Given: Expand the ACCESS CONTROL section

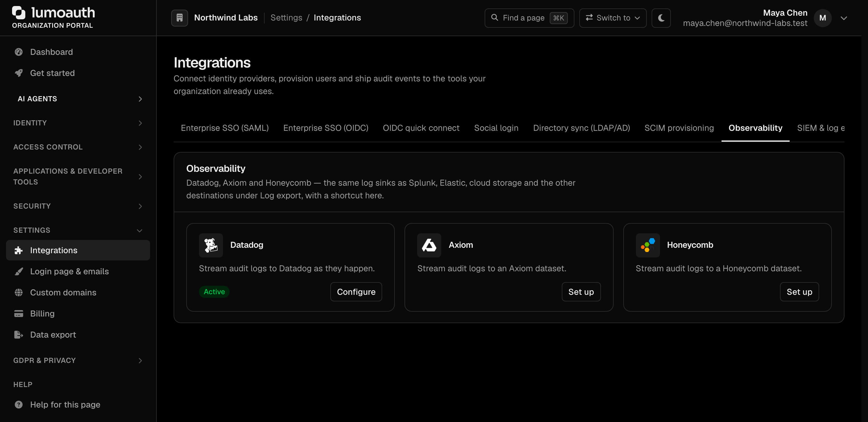Looking at the screenshot, I should coord(78,147).
